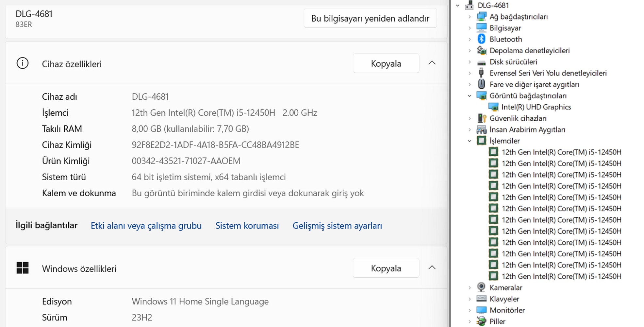The width and height of the screenshot is (644, 327).
Task: Open Etki alanı veya çalışma grubu link
Action: [146, 226]
